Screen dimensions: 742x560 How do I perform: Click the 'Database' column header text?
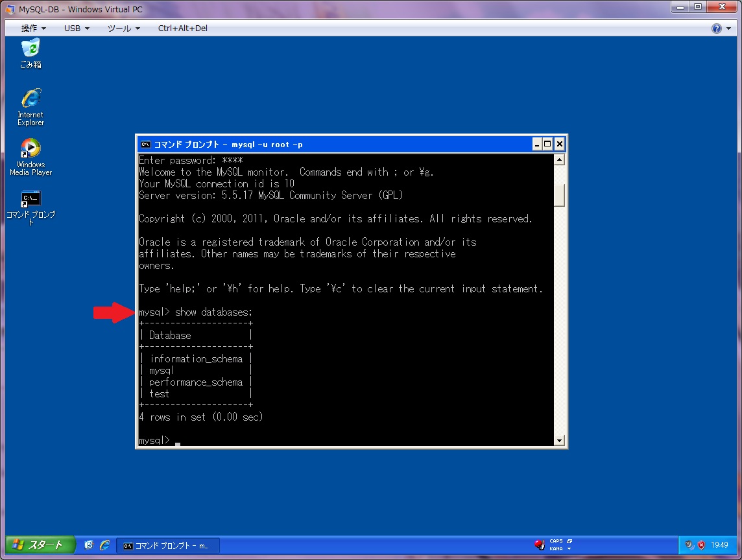coord(170,335)
